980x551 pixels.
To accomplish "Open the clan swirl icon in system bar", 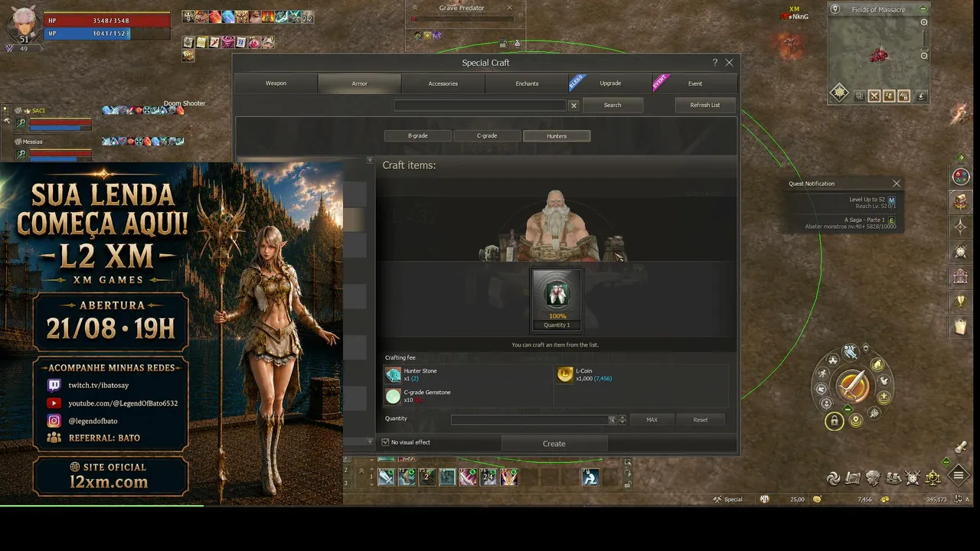I will pos(833,479).
